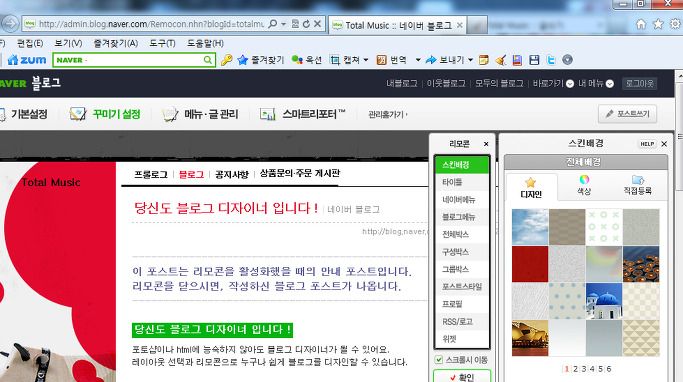683x382 pixels.
Task: Expand the 번역 dropdown arrow
Action: [x=418, y=60]
